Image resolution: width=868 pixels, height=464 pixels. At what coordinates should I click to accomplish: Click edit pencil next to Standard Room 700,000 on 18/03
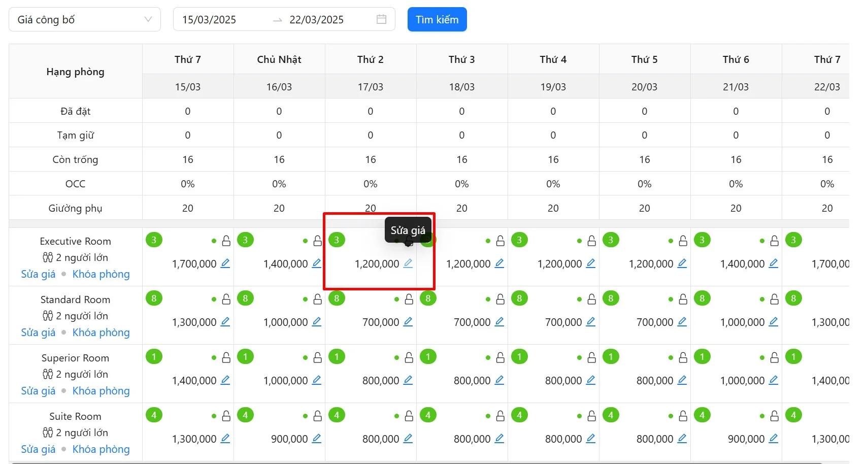pos(499,322)
